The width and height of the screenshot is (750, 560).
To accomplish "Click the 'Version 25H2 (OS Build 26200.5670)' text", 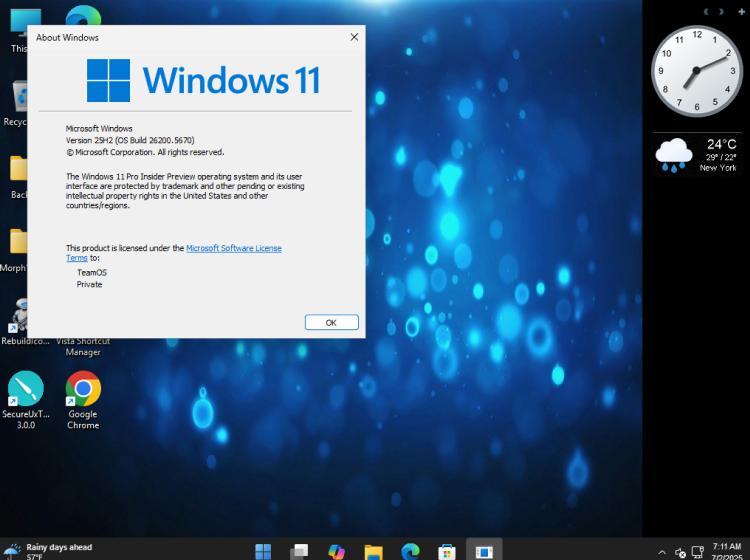I will 130,140.
